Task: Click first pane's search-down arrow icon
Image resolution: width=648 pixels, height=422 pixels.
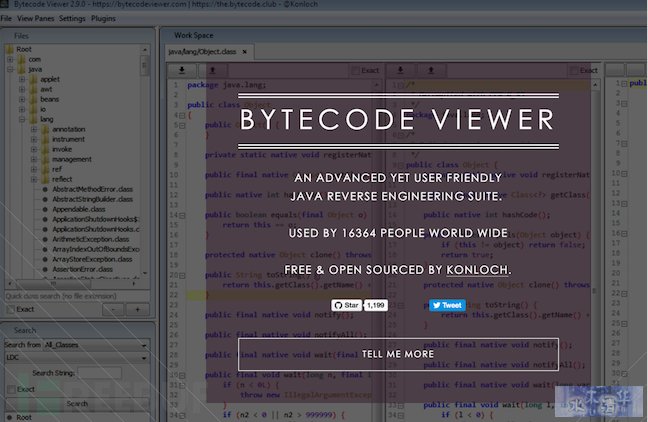Action: 182,70
